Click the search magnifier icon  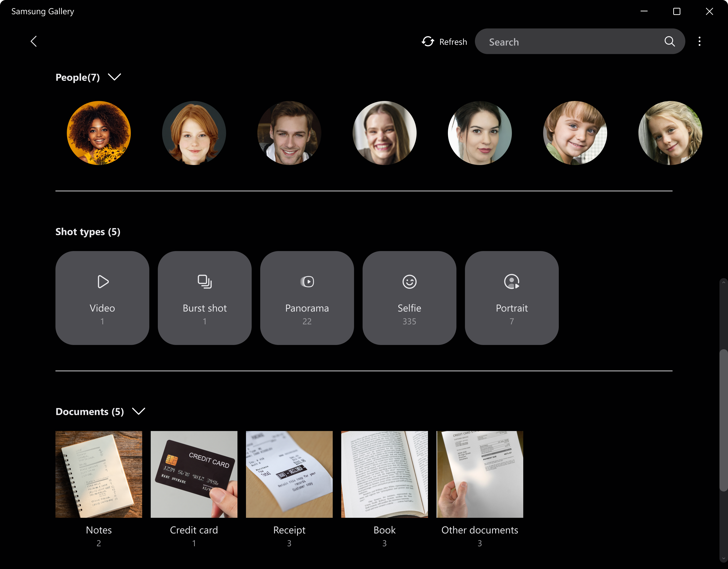point(670,41)
